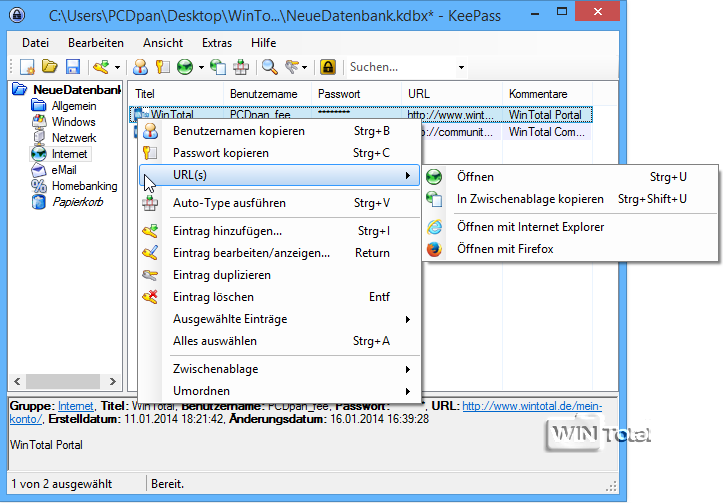Click the WinTotal Com... comment cell
723x503 pixels.
tap(546, 132)
